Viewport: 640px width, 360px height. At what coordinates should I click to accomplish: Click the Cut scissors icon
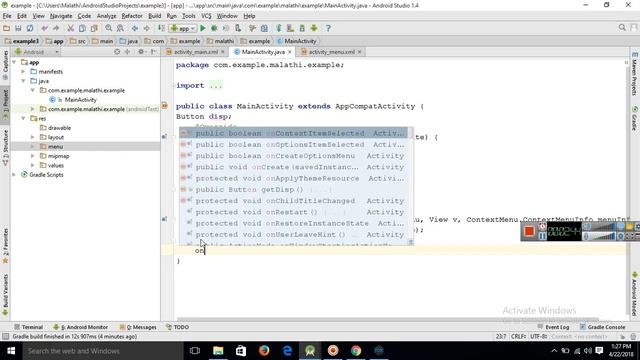click(x=71, y=28)
